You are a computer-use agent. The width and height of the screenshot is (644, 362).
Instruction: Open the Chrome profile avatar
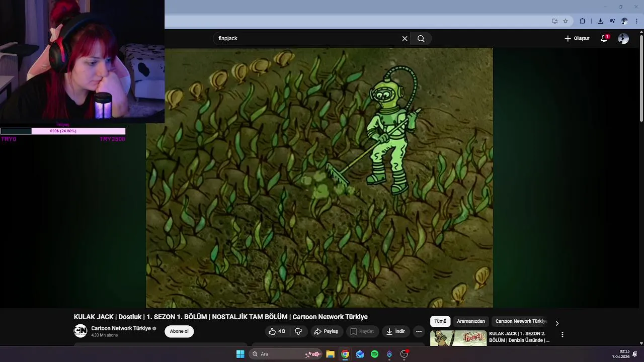(624, 21)
